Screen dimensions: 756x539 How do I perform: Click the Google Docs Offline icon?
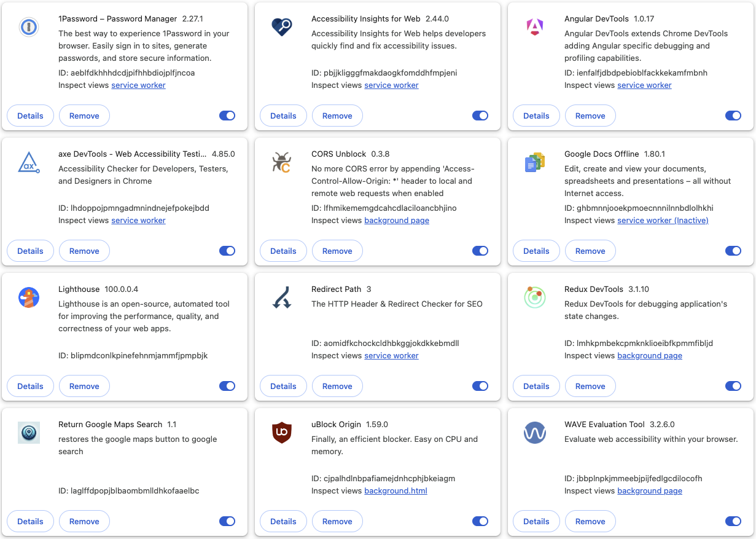tap(535, 162)
